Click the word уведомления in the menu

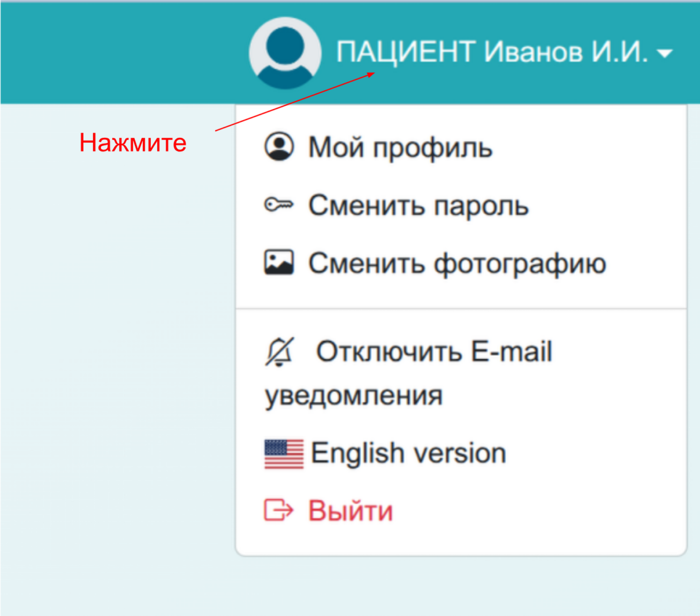tap(354, 396)
